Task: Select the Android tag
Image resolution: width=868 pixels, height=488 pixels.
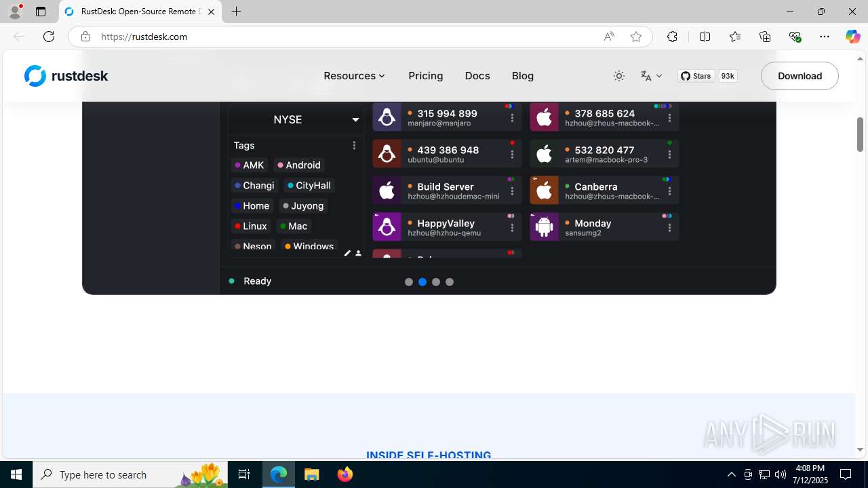Action: [299, 165]
